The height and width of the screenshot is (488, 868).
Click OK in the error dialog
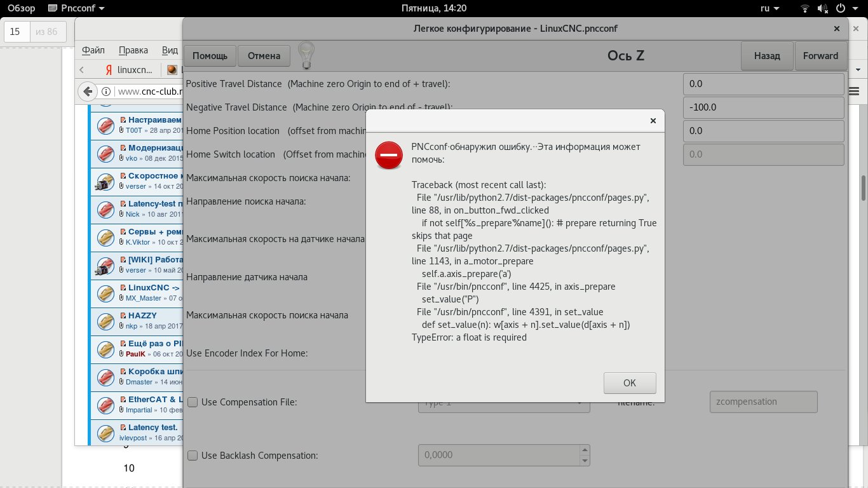pos(630,383)
